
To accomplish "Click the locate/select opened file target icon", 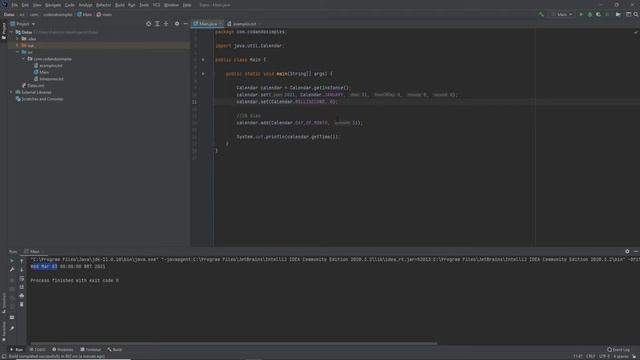I will point(149,24).
